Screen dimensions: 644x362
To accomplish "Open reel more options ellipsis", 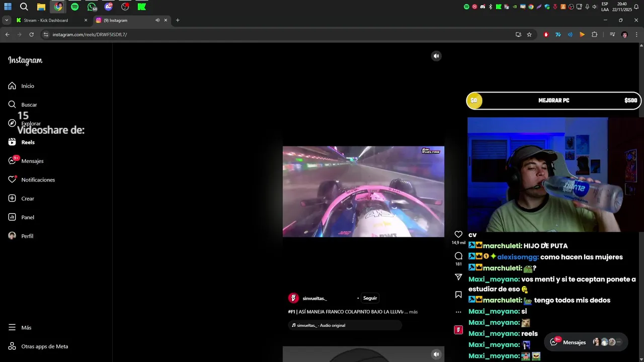I will (x=458, y=312).
